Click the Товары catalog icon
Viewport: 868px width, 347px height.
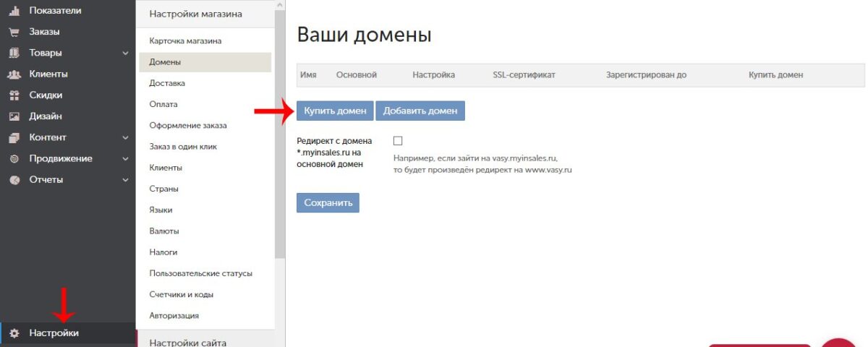pyautogui.click(x=14, y=53)
